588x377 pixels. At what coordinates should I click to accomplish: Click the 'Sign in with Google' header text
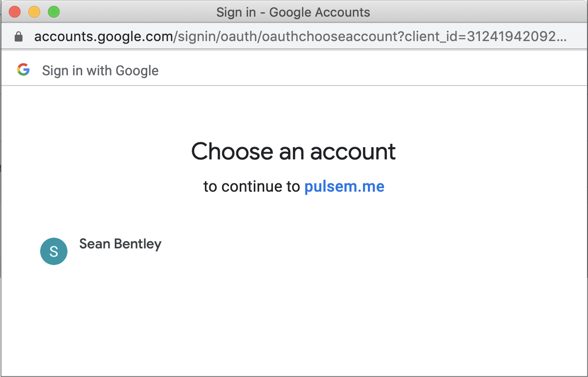coord(100,70)
